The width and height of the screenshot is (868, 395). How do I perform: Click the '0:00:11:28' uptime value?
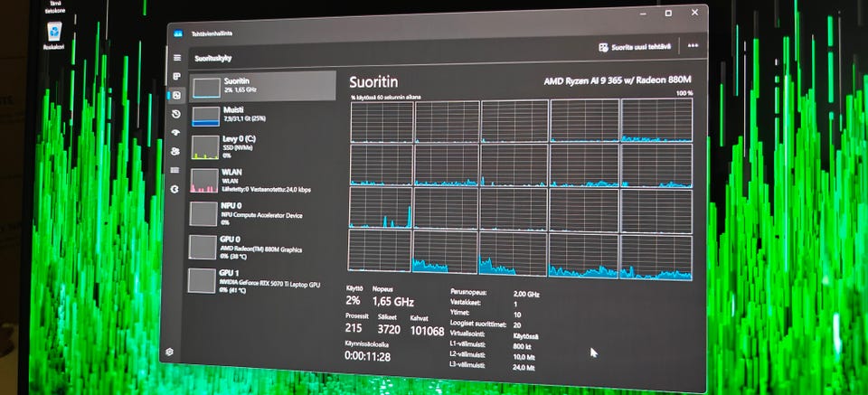tap(367, 357)
